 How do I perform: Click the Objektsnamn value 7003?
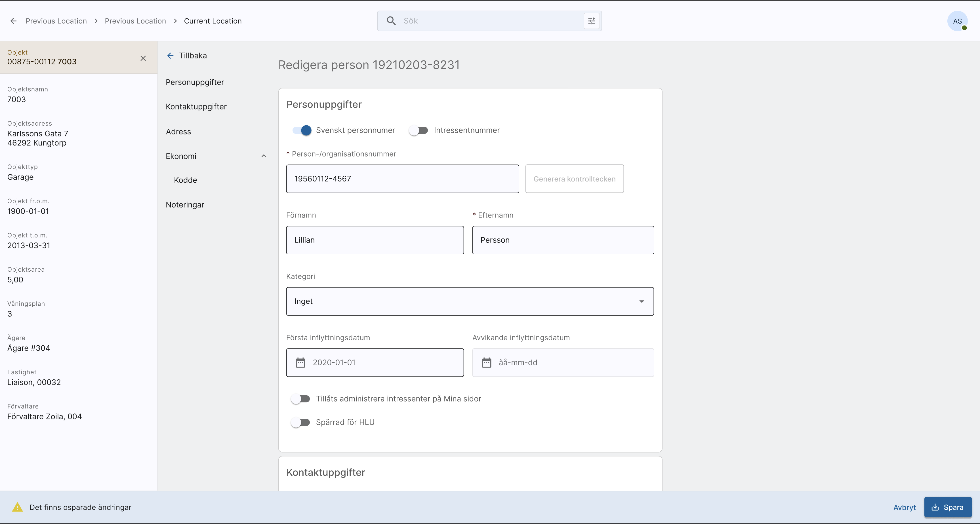coord(16,99)
